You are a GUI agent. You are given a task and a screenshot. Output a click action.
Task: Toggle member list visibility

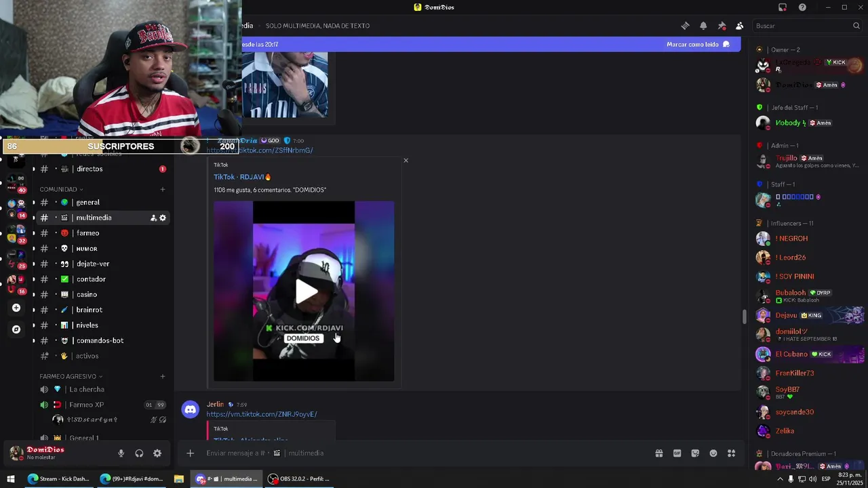click(740, 26)
